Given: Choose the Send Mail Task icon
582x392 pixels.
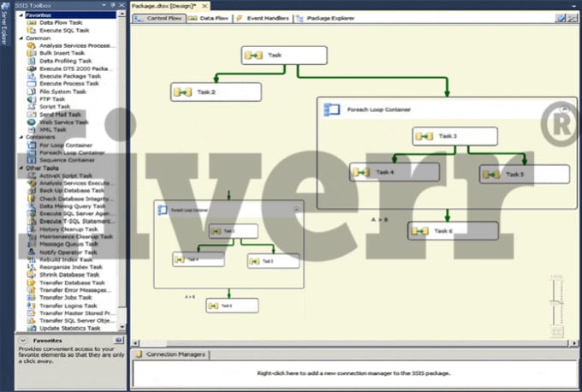Looking at the screenshot, I should (32, 115).
